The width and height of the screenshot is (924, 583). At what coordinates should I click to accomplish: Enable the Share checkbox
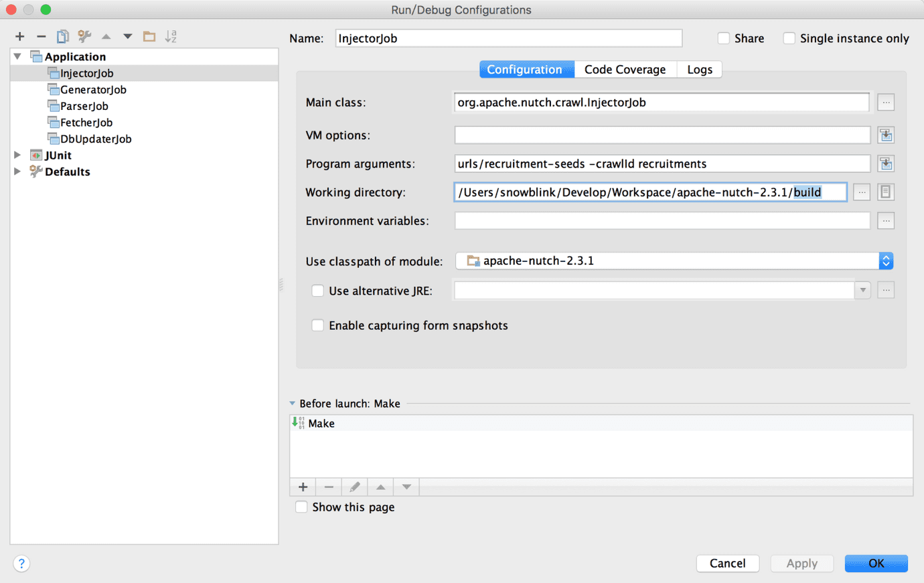(724, 38)
